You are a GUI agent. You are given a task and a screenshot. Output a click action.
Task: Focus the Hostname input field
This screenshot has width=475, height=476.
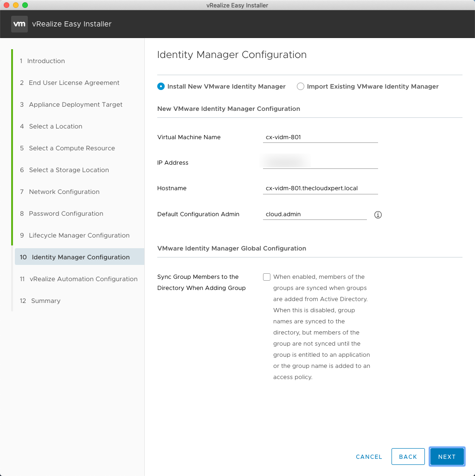point(320,188)
